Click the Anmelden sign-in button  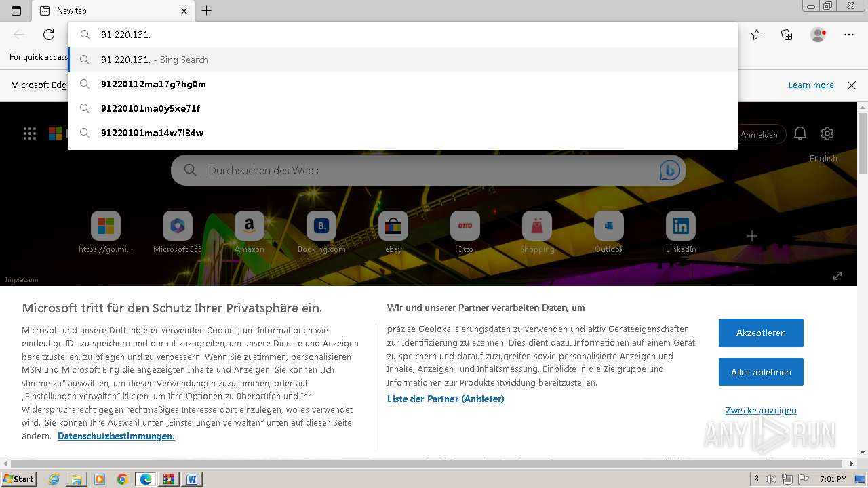(x=760, y=134)
